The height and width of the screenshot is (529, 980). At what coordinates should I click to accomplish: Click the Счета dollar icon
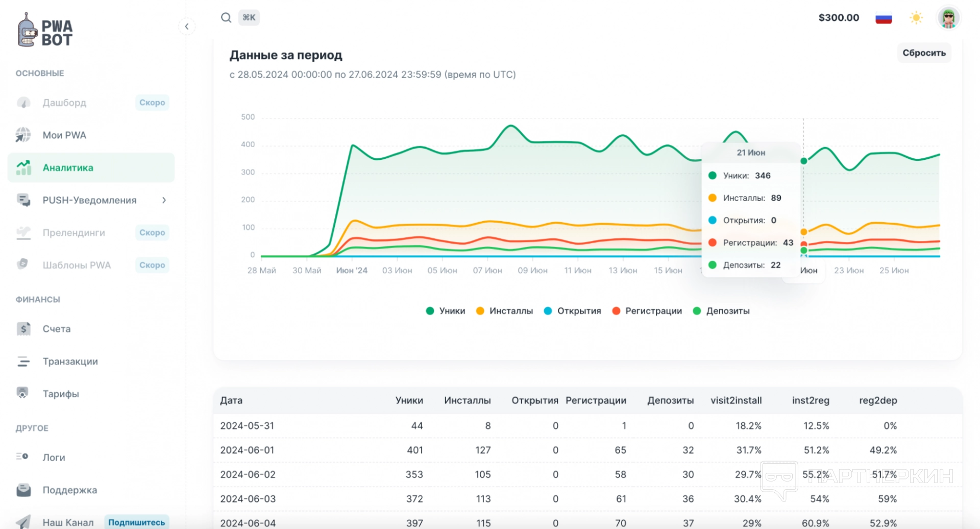tap(23, 329)
